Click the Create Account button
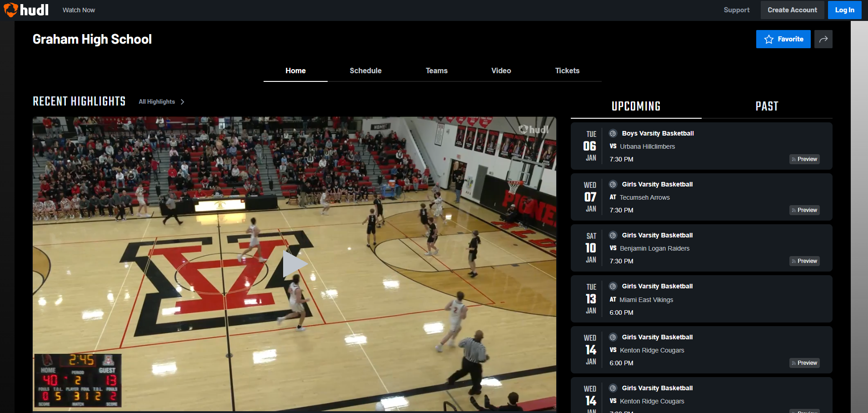Image resolution: width=868 pixels, height=413 pixels. pyautogui.click(x=792, y=10)
